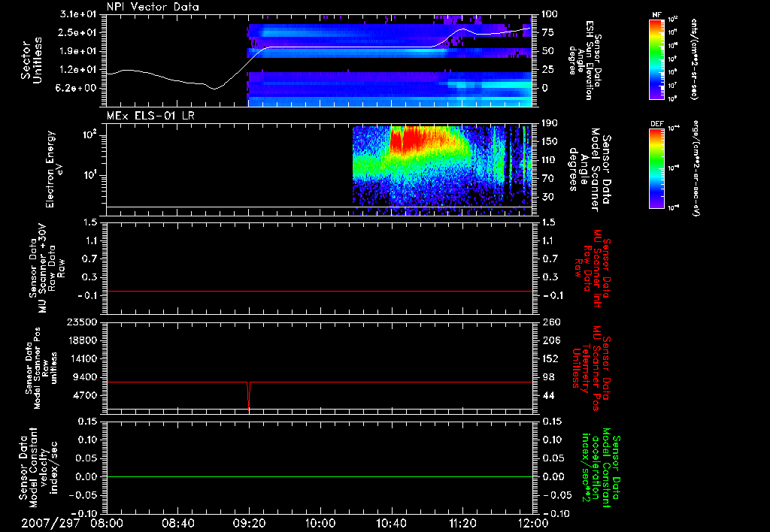This screenshot has width=770, height=532.
Task: Click the 44 tick on Scanner Pos Telemetry axis
Action: coord(548,395)
